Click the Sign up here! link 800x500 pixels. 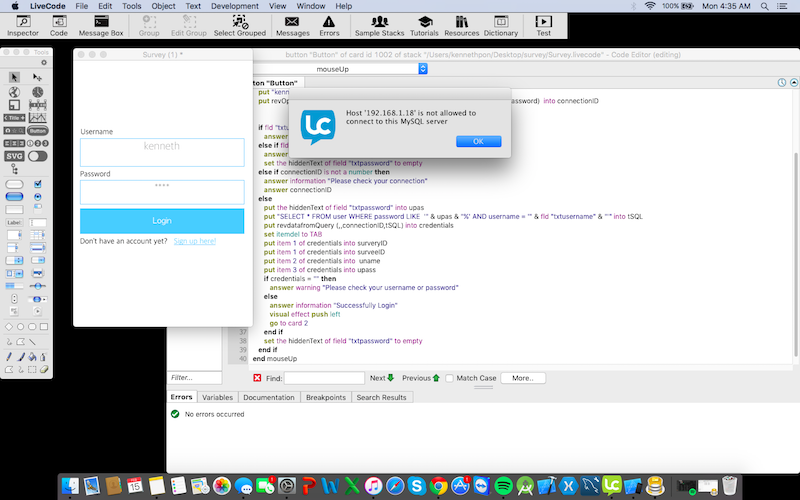tap(195, 241)
